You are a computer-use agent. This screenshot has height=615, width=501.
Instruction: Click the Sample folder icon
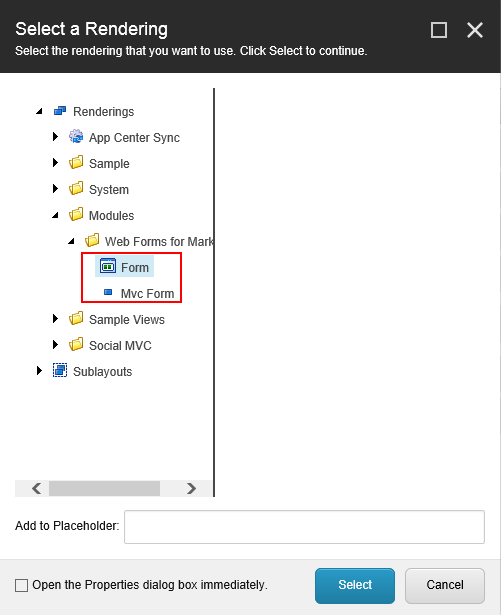pyautogui.click(x=76, y=163)
